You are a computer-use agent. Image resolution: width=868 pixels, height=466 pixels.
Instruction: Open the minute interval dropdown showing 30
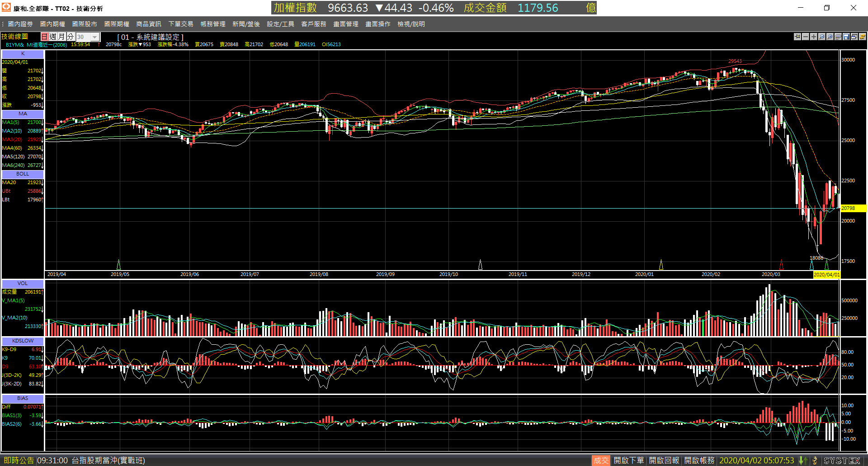point(87,37)
